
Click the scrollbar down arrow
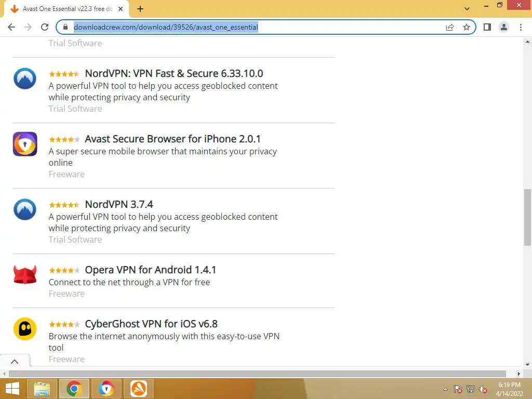point(527,365)
